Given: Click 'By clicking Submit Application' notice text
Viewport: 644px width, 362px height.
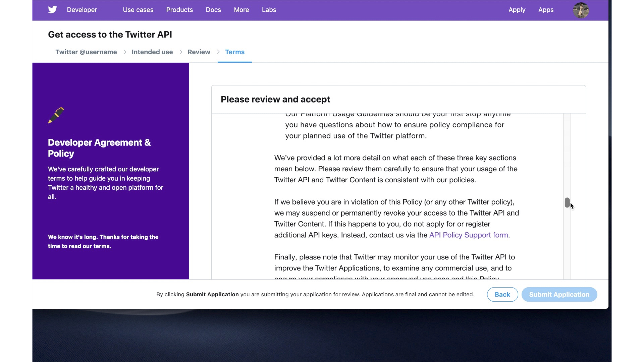Looking at the screenshot, I should pyautogui.click(x=315, y=294).
